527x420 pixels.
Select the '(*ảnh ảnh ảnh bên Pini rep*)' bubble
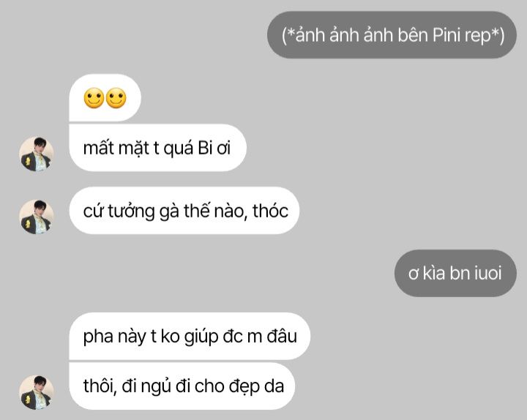coord(392,35)
